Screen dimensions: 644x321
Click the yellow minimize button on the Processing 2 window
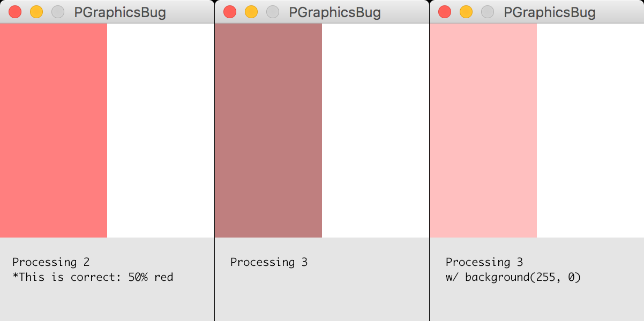click(x=36, y=11)
